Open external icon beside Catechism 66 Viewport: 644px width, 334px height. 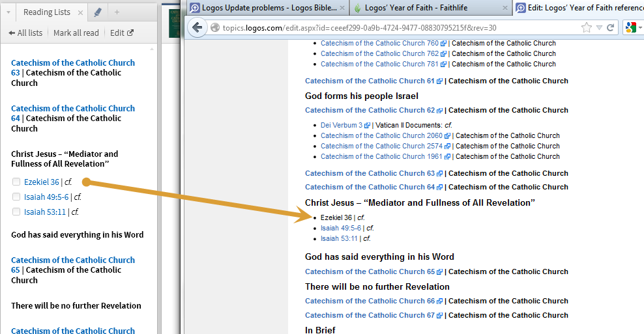tap(439, 301)
